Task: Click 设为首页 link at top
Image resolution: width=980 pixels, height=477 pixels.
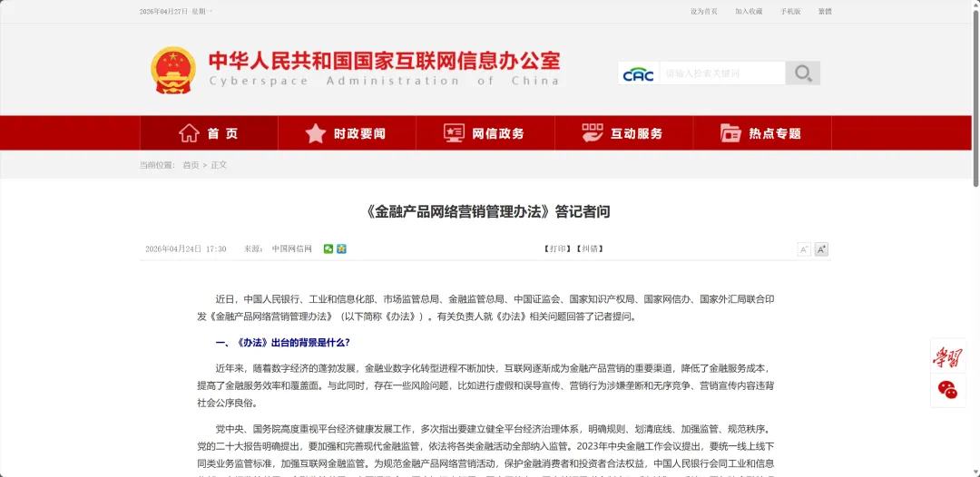Action: 704,11
